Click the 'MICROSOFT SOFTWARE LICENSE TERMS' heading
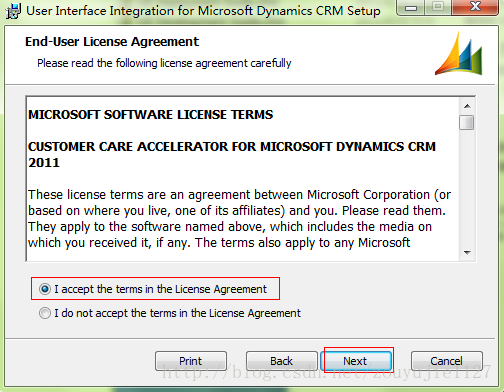The width and height of the screenshot is (504, 392). (151, 115)
